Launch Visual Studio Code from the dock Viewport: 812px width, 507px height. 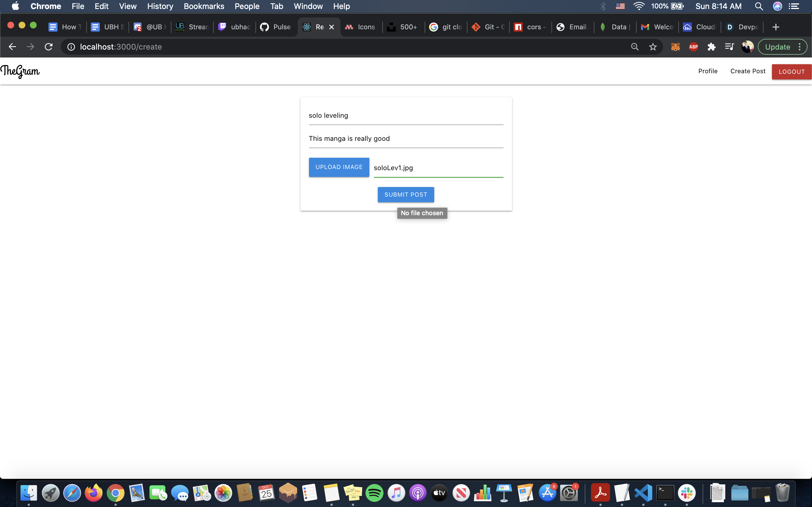643,493
